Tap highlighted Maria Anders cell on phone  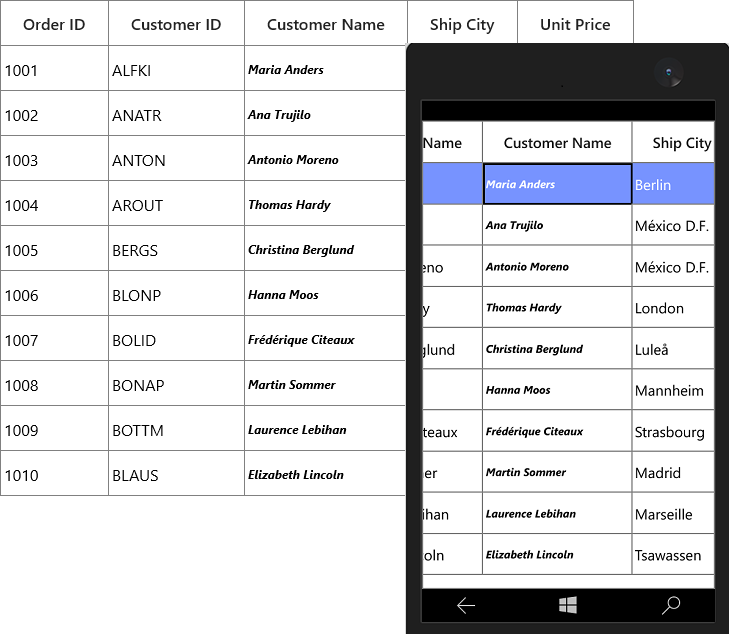(557, 184)
